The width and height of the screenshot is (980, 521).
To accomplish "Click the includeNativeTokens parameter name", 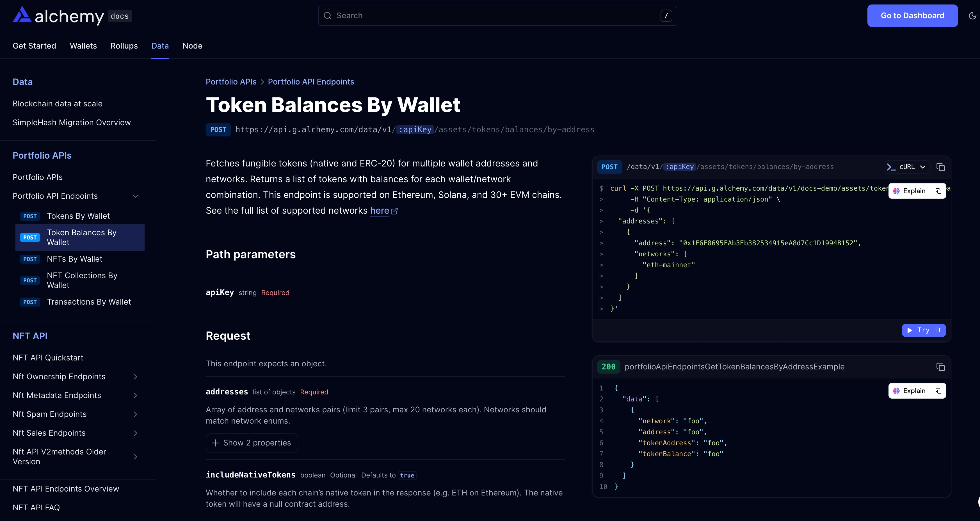I will click(x=250, y=475).
